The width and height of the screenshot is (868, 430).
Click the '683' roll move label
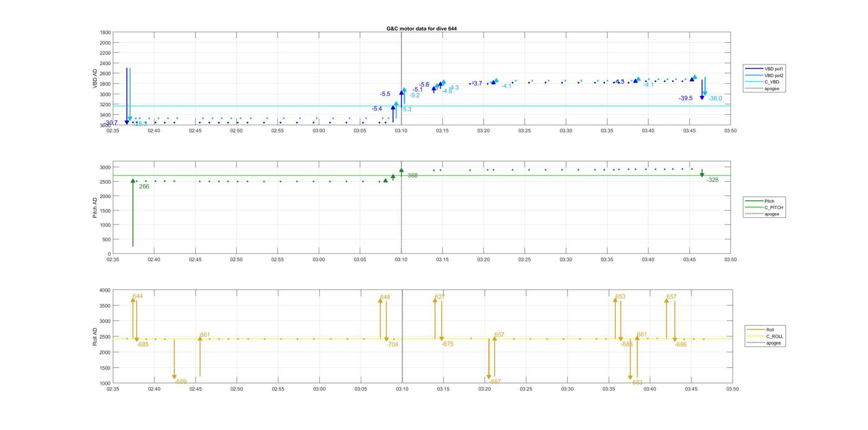637,383
